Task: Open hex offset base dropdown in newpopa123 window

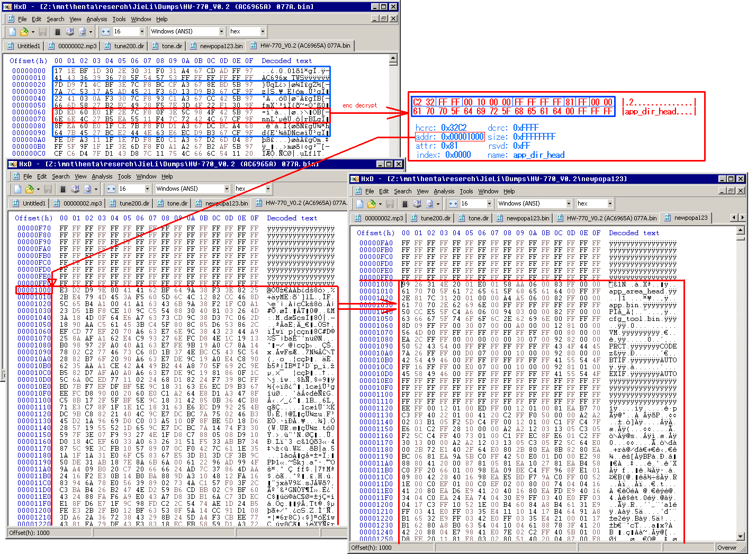Action: pyautogui.click(x=609, y=204)
